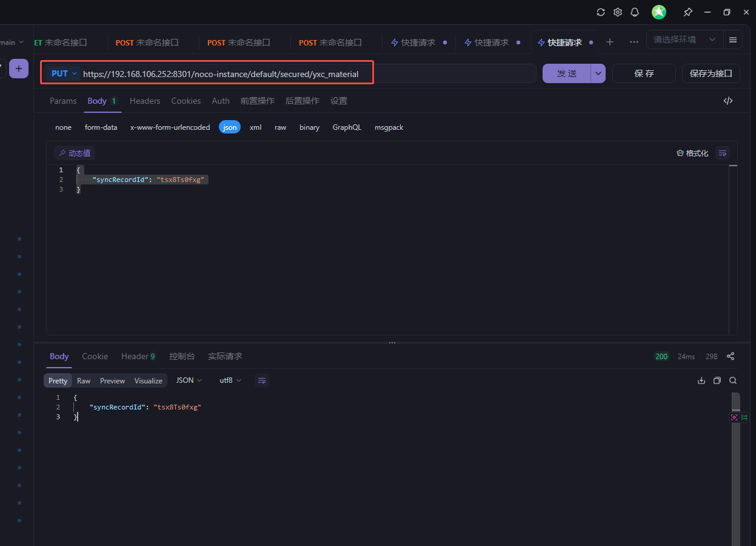The height and width of the screenshot is (546, 756).
Task: Open the JSON response format dropdown
Action: [x=189, y=380]
